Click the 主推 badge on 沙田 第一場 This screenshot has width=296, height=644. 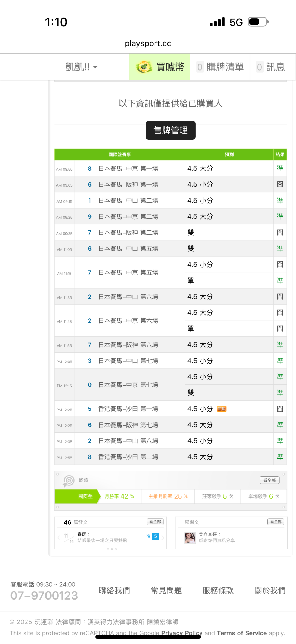click(221, 409)
